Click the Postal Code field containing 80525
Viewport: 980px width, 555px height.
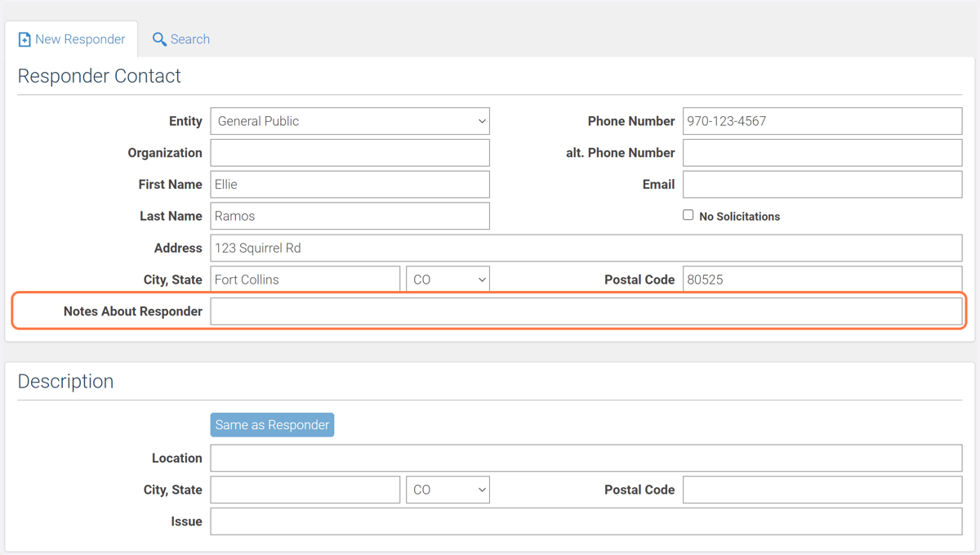(822, 280)
